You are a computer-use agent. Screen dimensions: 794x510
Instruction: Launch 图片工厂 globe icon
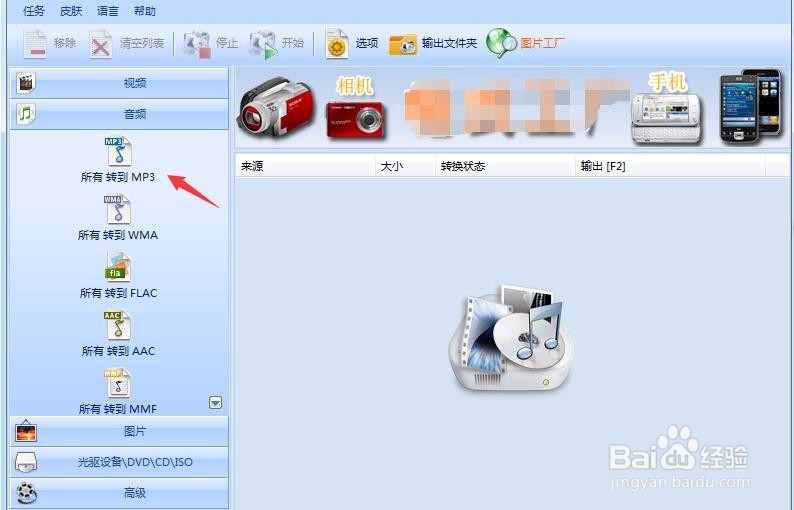(x=500, y=43)
